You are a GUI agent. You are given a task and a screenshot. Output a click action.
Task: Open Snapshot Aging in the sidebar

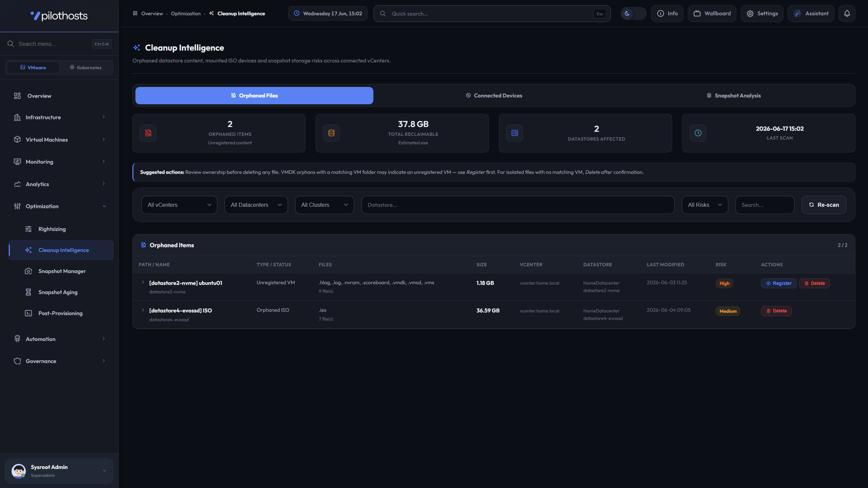coord(61,292)
